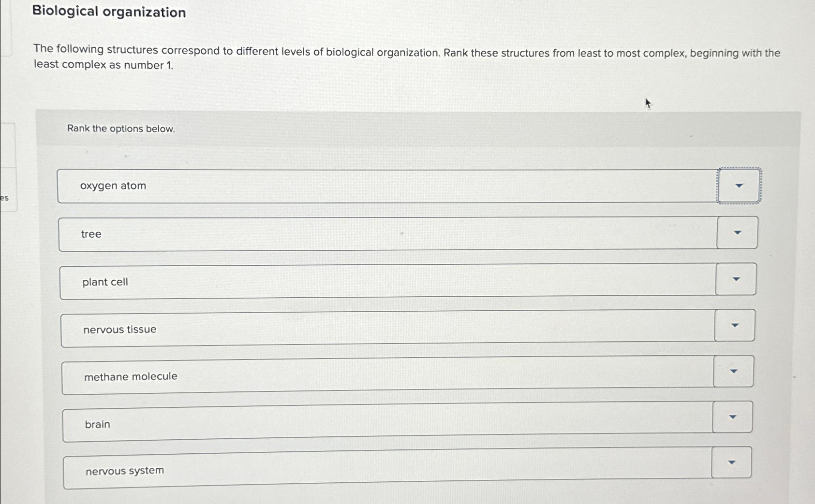Click the highlighted dropdown arrow next to oxygen atom
The height and width of the screenshot is (504, 815).
point(739,186)
